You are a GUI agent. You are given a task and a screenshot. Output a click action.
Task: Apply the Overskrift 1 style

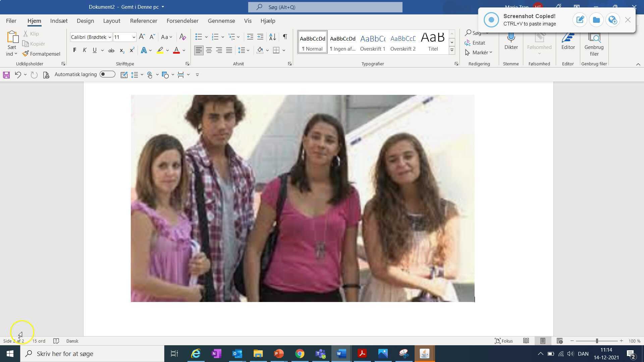pyautogui.click(x=372, y=42)
